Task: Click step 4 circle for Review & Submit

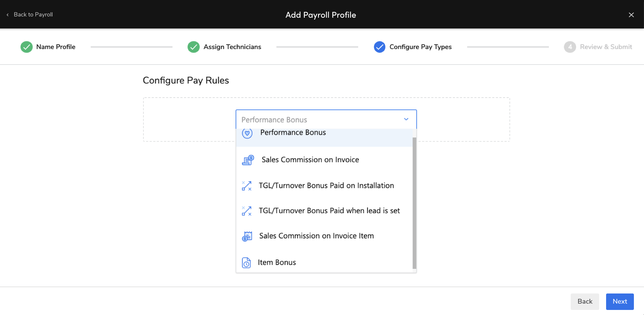Action: click(570, 47)
